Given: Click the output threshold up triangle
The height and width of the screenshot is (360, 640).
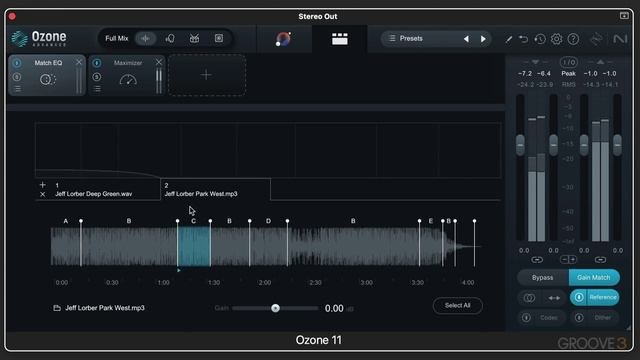Looking at the screenshot, I should [x=600, y=62].
